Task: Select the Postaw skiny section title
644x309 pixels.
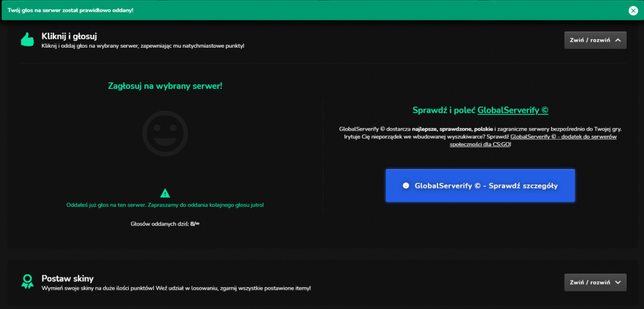Action: tap(68, 279)
